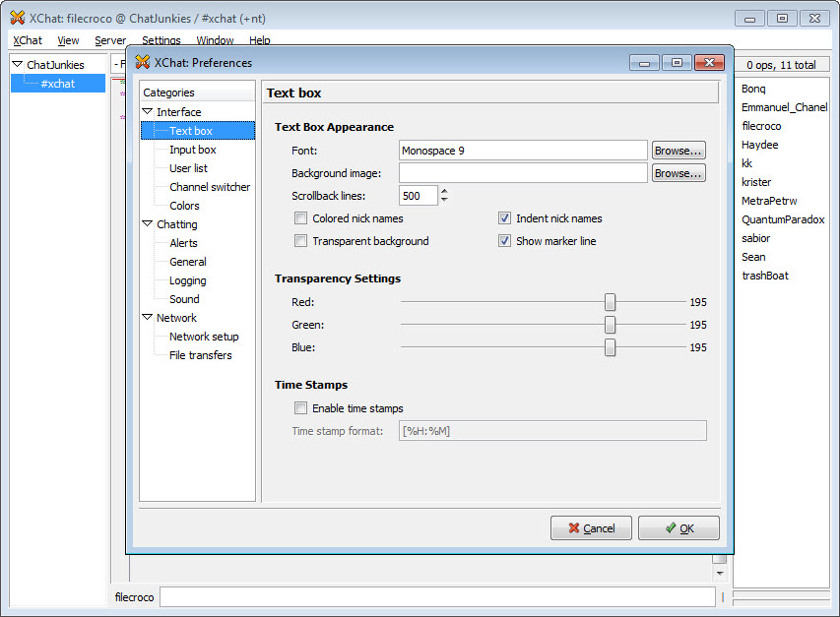Open the View menu
The width and height of the screenshot is (840, 617).
68,40
